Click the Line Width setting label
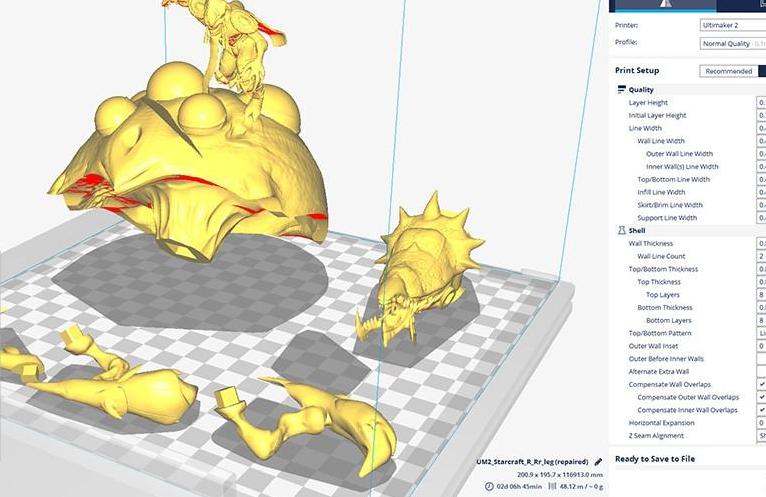 (645, 128)
